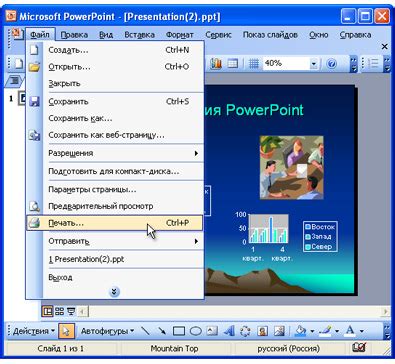The image size is (395, 364).
Task: Click the Insert Picture icon
Action: pyautogui.click(x=279, y=331)
